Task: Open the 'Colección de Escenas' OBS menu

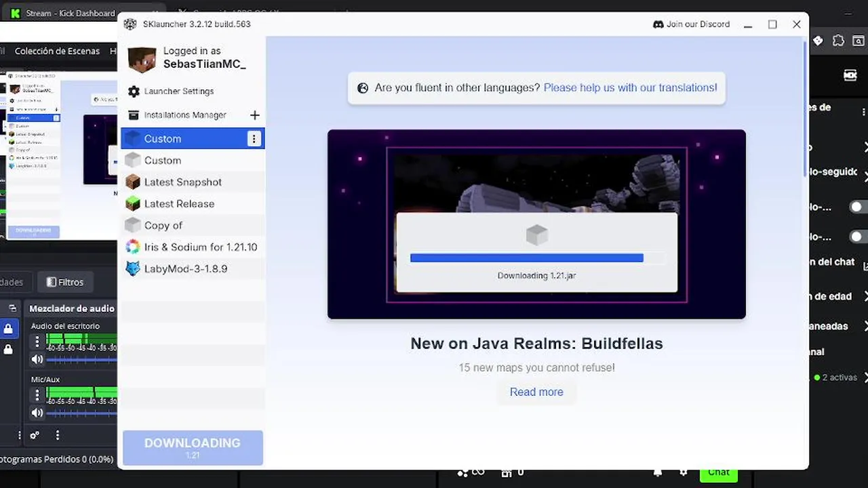Action: click(57, 51)
